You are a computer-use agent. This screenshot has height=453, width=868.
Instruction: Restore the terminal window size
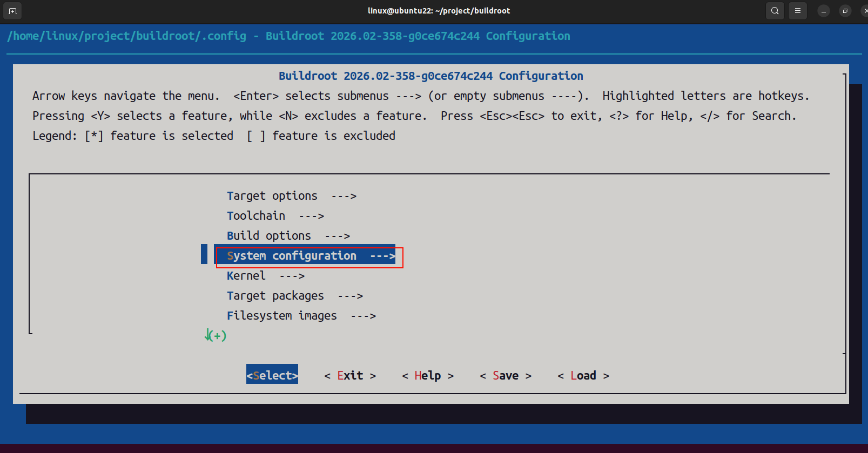[845, 11]
